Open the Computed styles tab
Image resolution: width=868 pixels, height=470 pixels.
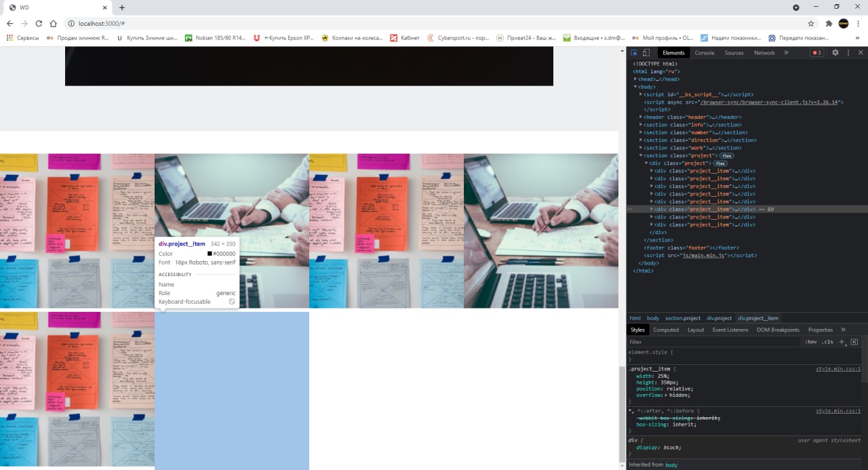[x=665, y=330]
